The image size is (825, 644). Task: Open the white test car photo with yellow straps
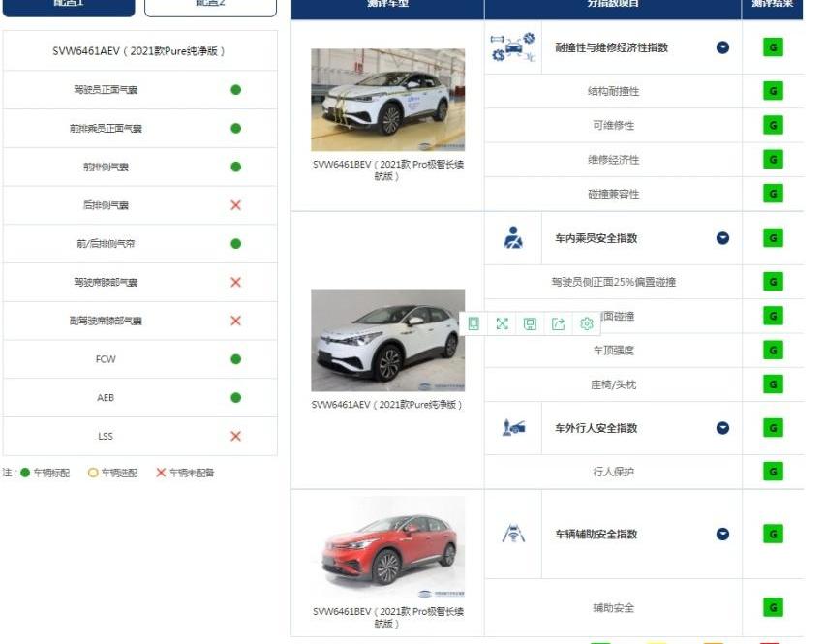coord(387,100)
